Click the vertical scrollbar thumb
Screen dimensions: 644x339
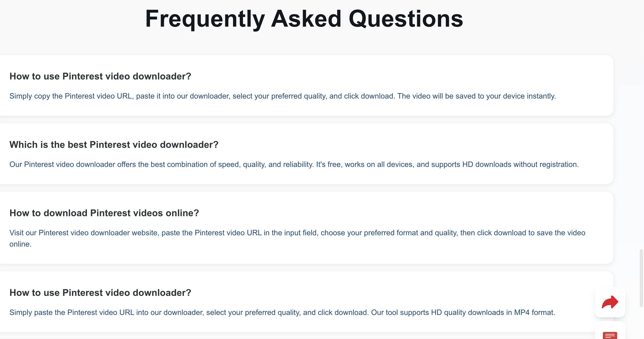point(641,278)
